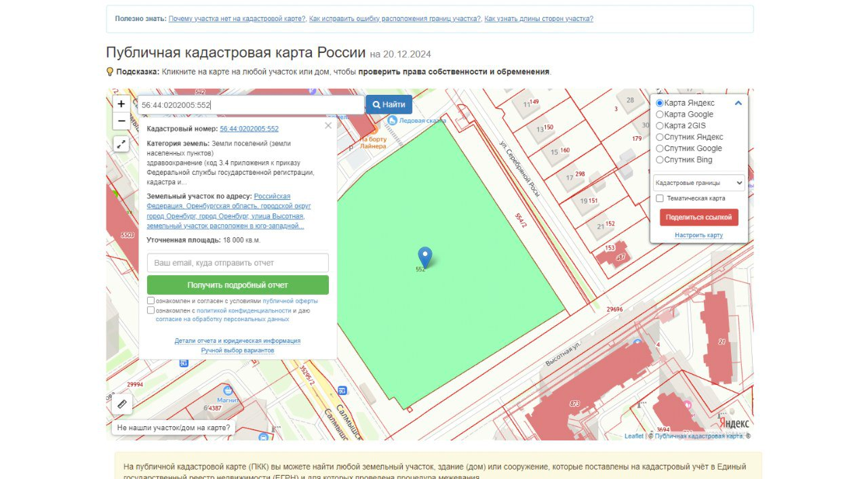Zoom out the map with minus button

pos(121,121)
